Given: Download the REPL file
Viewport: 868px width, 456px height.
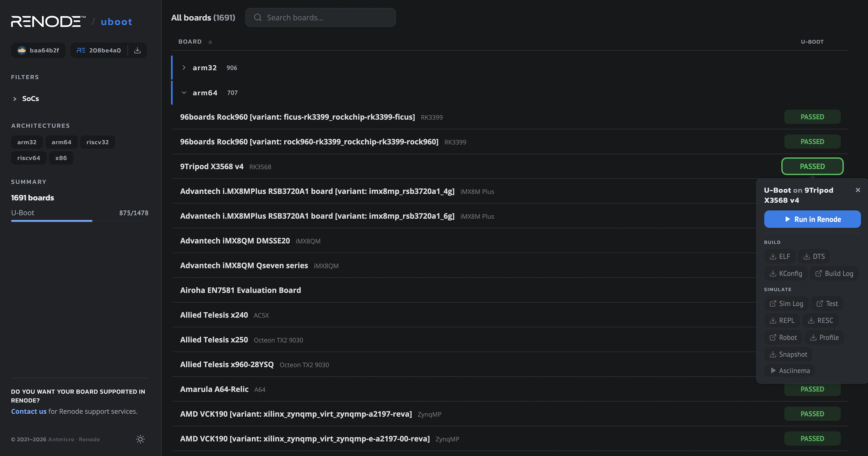Looking at the screenshot, I should pyautogui.click(x=782, y=320).
